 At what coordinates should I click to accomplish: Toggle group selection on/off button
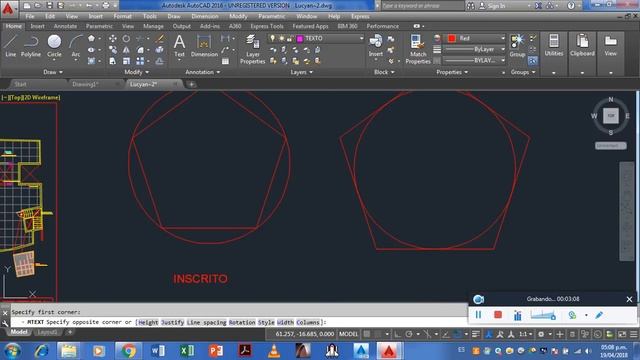coord(533,61)
